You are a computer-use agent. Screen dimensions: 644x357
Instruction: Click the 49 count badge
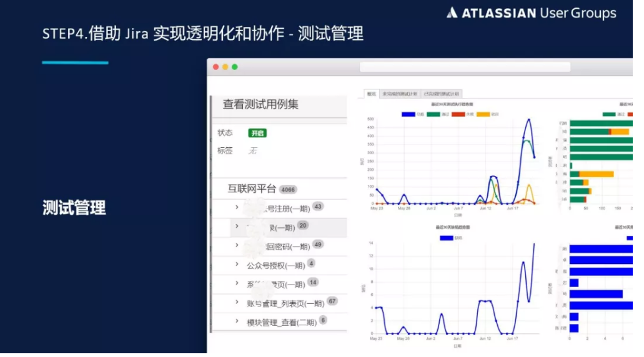[x=318, y=244]
